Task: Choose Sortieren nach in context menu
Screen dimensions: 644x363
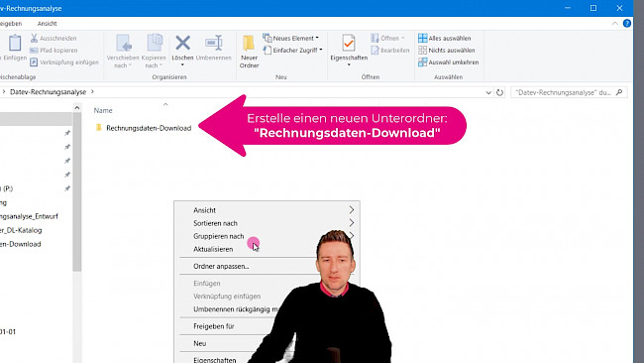Action: (267, 223)
